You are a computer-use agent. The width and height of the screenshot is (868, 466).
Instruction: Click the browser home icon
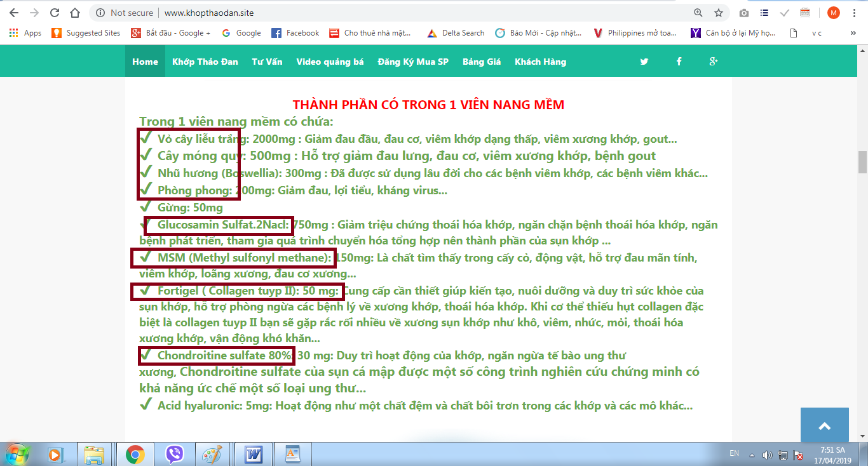pos(75,13)
